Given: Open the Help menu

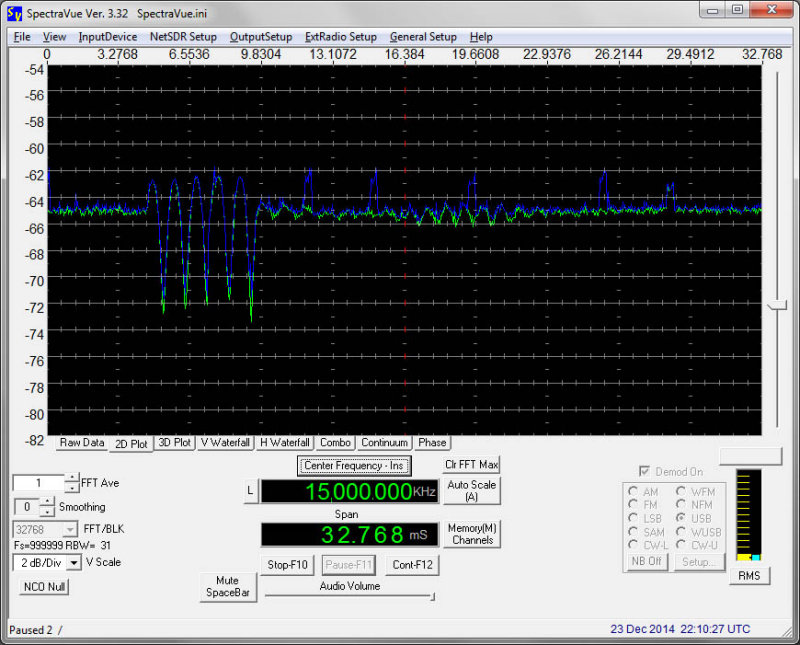Looking at the screenshot, I should [481, 37].
